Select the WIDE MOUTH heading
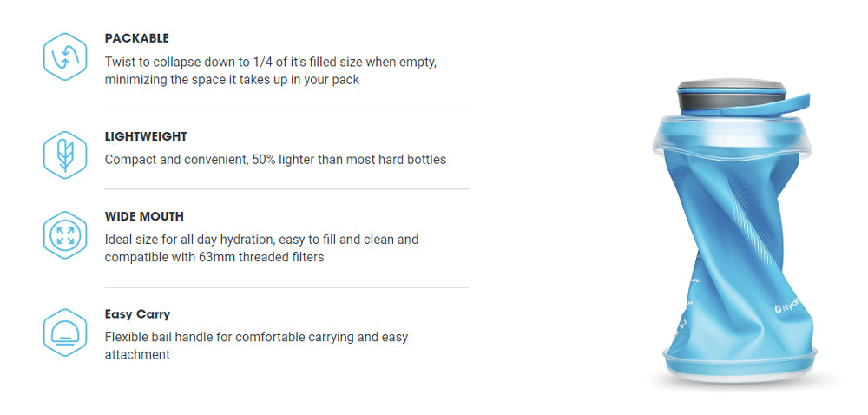This screenshot has width=868, height=415. coord(144,216)
